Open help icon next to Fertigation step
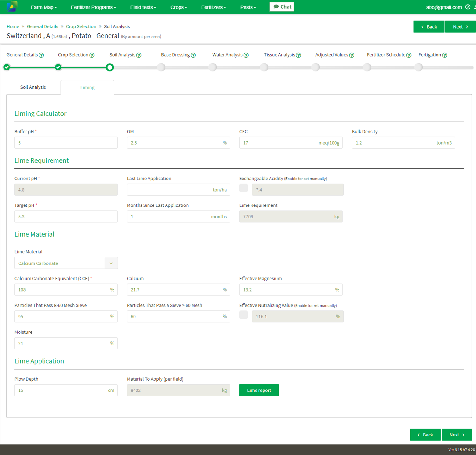Image resolution: width=476 pixels, height=455 pixels. [445, 55]
